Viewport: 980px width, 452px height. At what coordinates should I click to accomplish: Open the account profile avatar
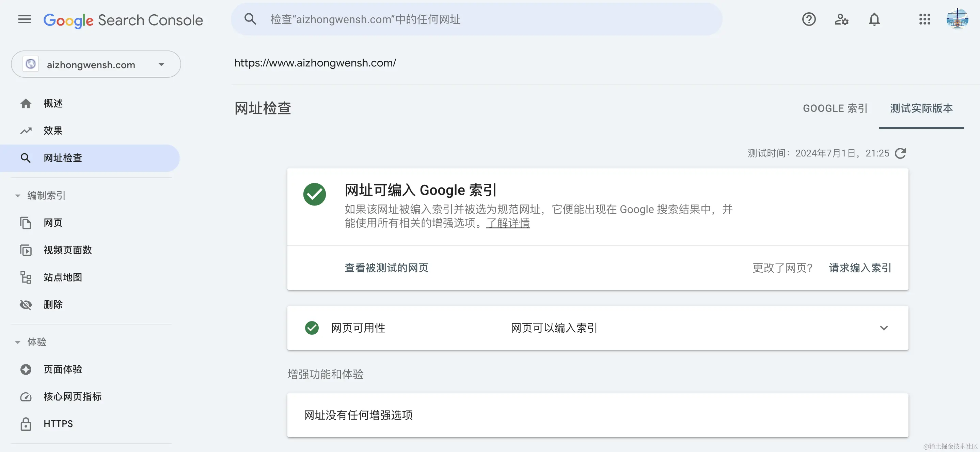(x=957, y=19)
